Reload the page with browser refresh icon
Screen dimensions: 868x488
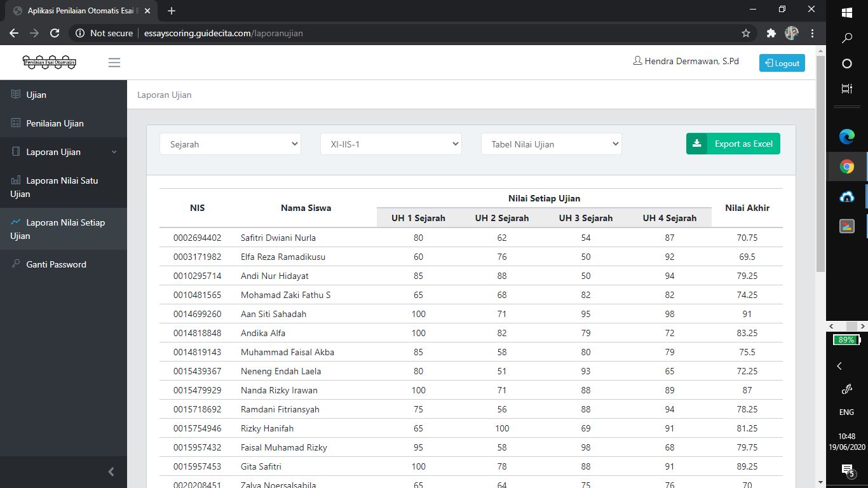coord(55,33)
